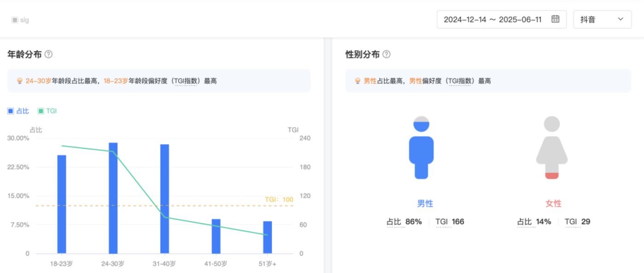Viewport: 644px width, 273px height.
Task: Click TGI指数 link in age insight
Action: pos(186,81)
